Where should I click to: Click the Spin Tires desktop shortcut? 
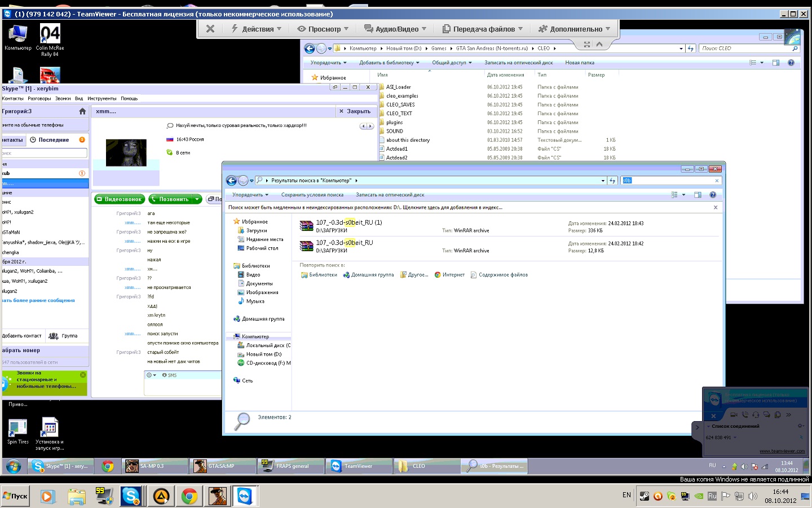pyautogui.click(x=17, y=432)
